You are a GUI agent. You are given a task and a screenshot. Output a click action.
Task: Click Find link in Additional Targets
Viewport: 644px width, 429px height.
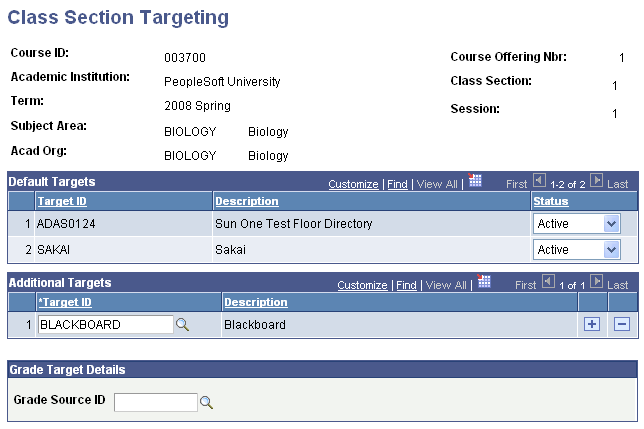point(406,285)
